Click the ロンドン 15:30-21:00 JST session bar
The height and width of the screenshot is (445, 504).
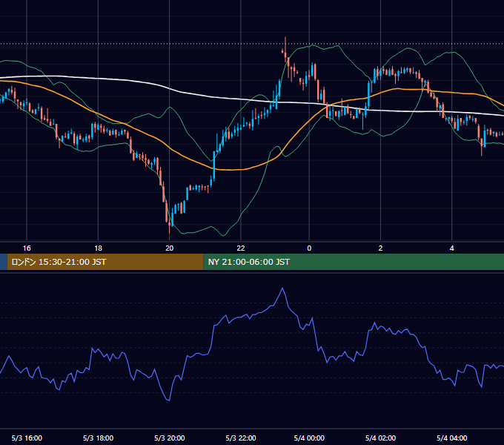coord(105,262)
